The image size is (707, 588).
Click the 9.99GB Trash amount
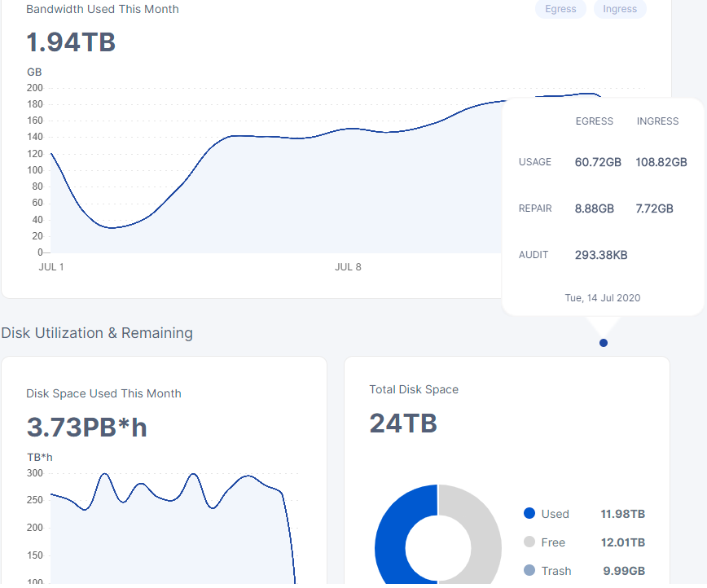622,571
